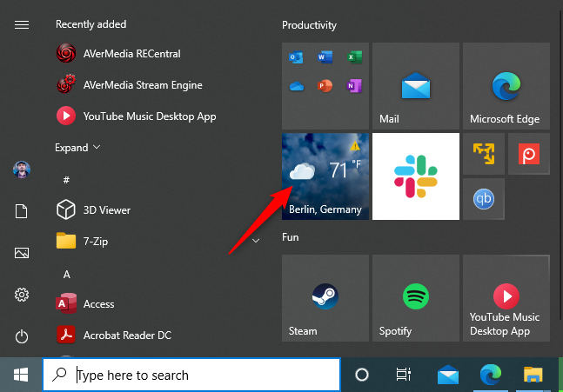The width and height of the screenshot is (563, 392).
Task: Open the Slack tile
Action: tap(415, 176)
